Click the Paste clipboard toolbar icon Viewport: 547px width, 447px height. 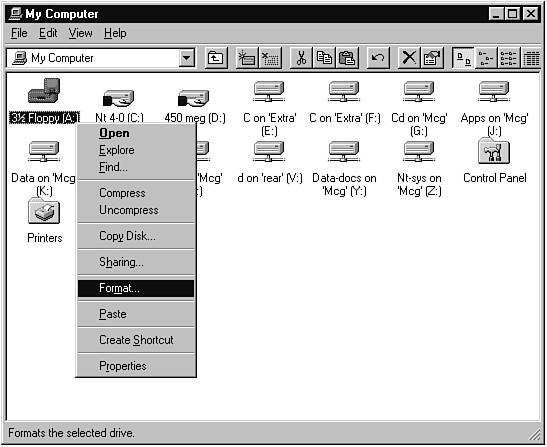point(347,58)
